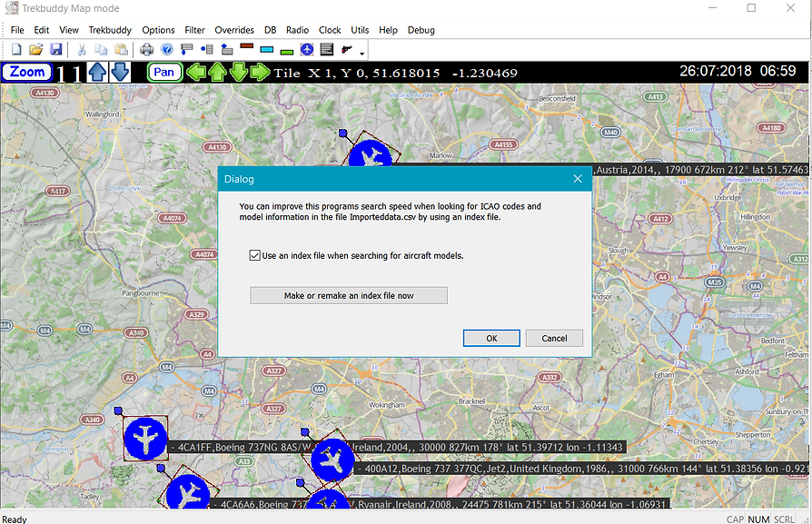Click the date and time 26:07:2018 06:59

[x=738, y=71]
